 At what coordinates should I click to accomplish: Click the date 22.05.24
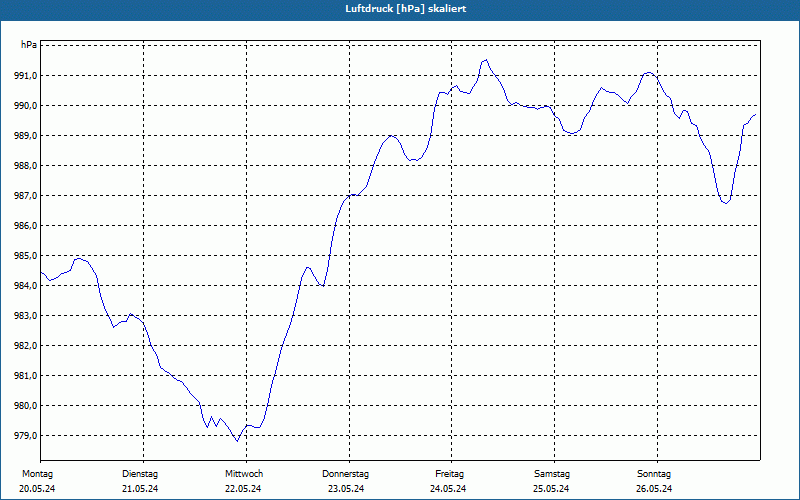point(243,489)
